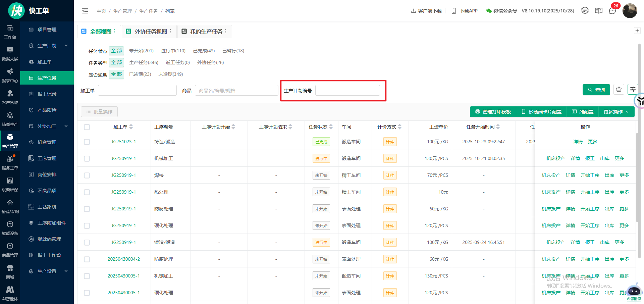
Task: Check the row for JG251023-1
Action: pos(87,142)
